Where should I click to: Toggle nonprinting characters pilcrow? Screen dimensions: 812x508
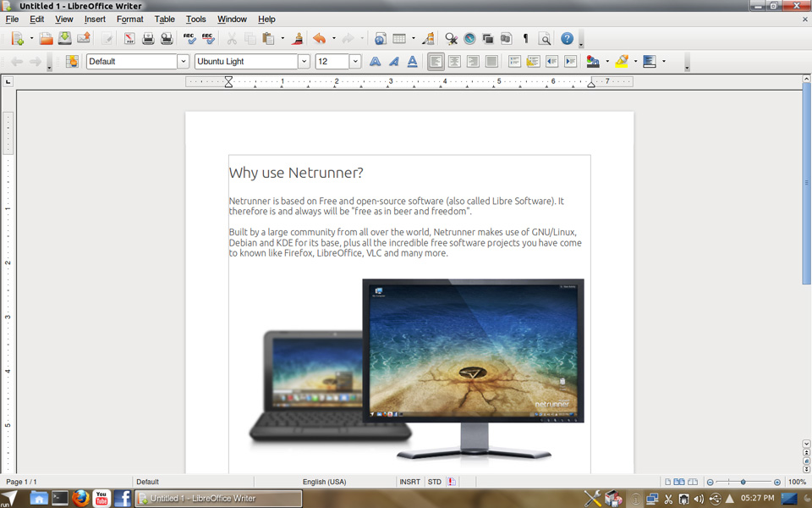point(525,39)
